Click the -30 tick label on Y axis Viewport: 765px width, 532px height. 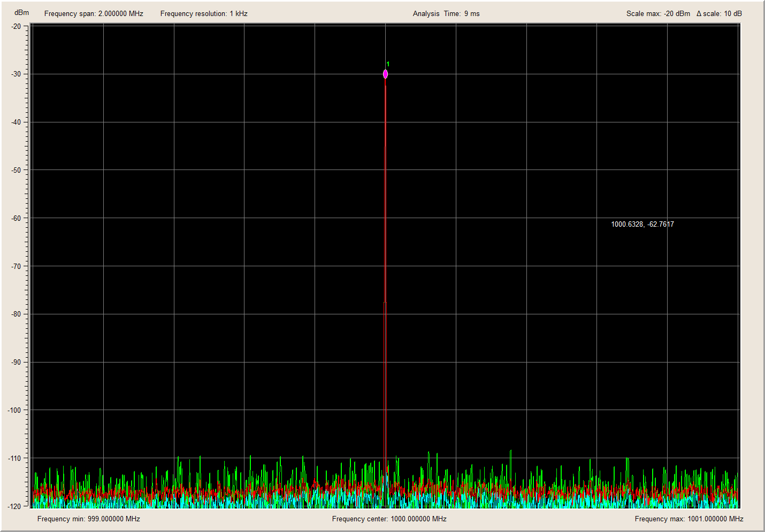[x=16, y=74]
